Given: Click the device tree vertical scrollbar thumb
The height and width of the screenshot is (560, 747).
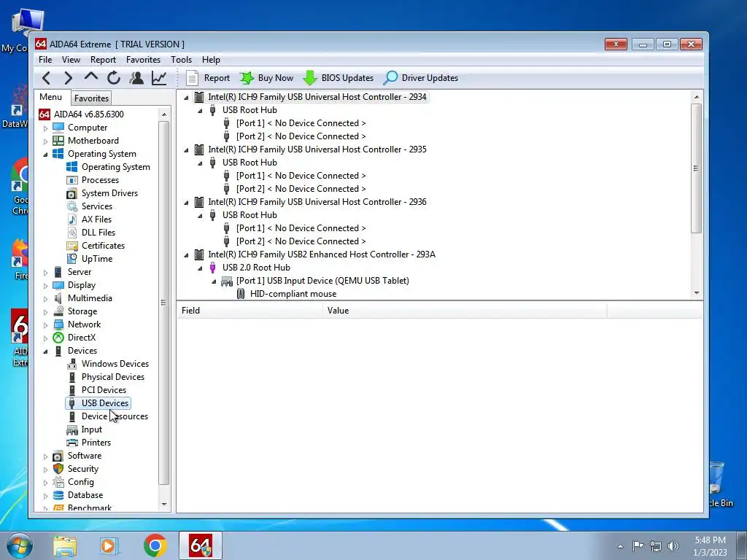Looking at the screenshot, I should point(696,168).
